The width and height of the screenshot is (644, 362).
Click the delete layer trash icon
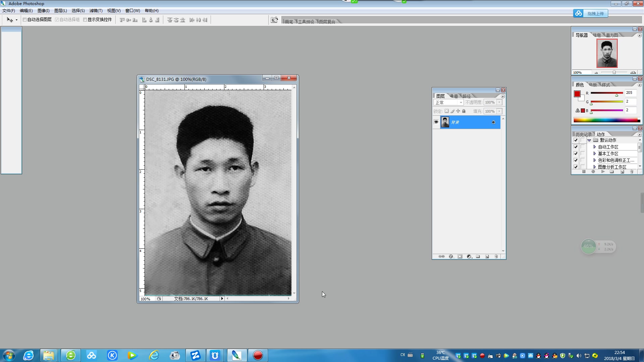pyautogui.click(x=496, y=256)
